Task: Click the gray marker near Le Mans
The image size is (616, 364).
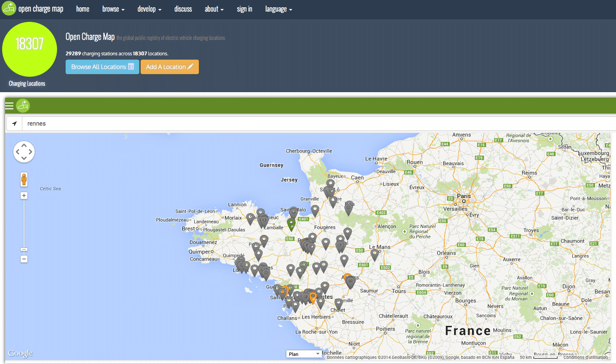Action: (x=375, y=254)
